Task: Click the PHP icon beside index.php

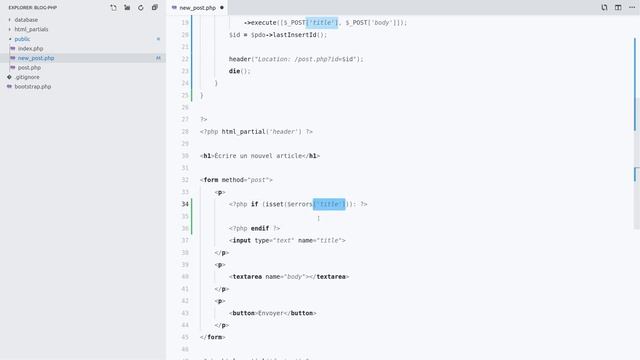Action: [13, 48]
